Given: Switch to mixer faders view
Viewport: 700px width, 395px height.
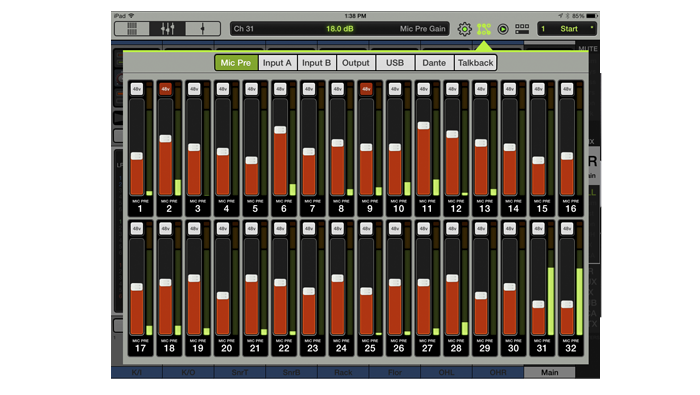Looking at the screenshot, I should pos(167,29).
